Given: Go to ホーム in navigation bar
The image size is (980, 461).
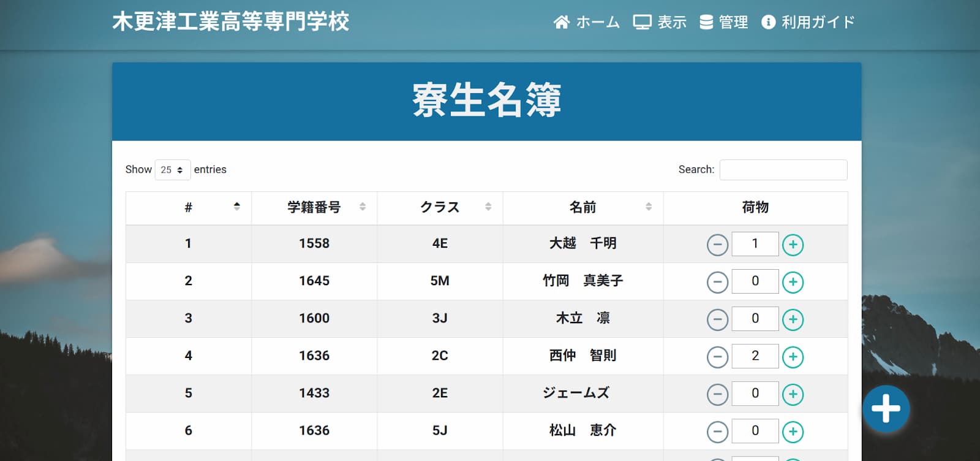Looking at the screenshot, I should pos(586,22).
